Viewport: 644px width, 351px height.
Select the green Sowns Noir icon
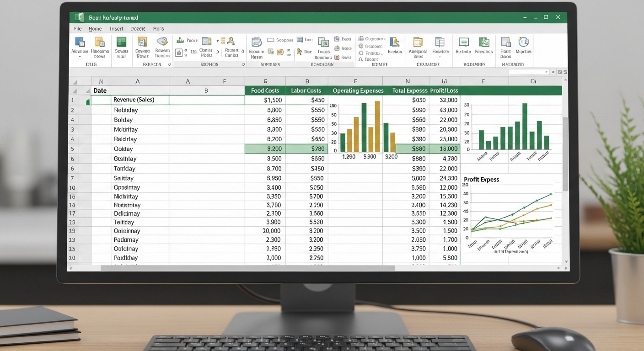(121, 43)
